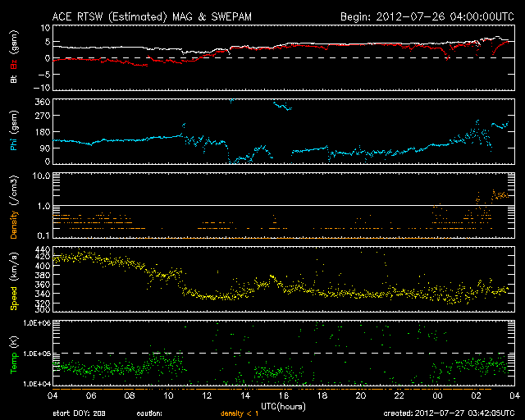
Task: Select the 'Temp (K)' axis label
Action: (14, 354)
